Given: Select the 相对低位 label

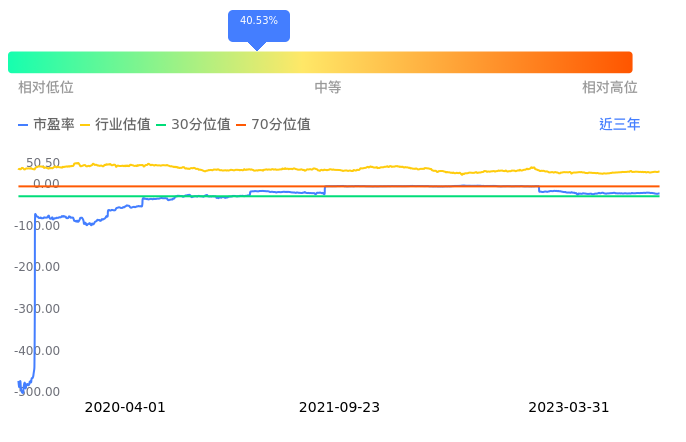Looking at the screenshot, I should (x=46, y=88).
